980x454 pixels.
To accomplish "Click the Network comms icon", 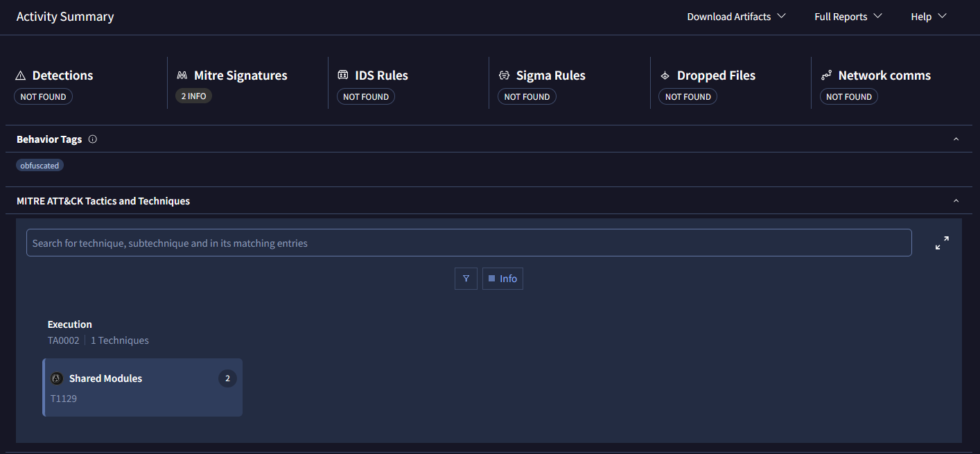I will click(826, 76).
